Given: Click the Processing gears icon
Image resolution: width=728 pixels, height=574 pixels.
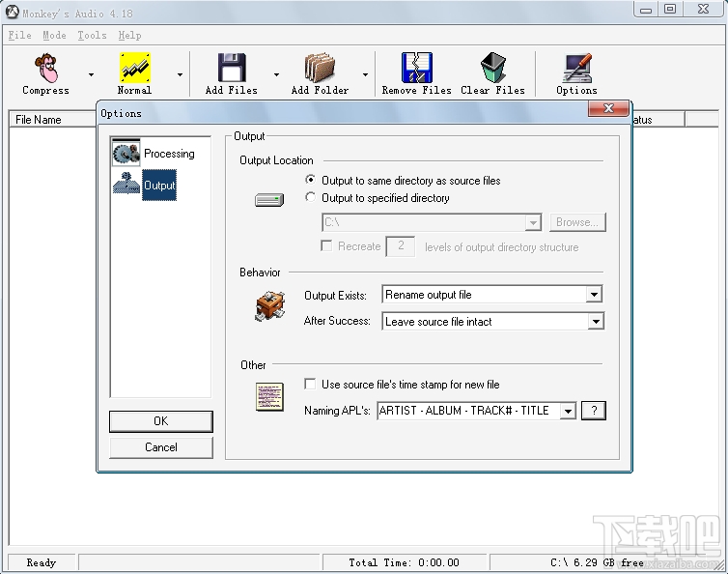Looking at the screenshot, I should 126,153.
